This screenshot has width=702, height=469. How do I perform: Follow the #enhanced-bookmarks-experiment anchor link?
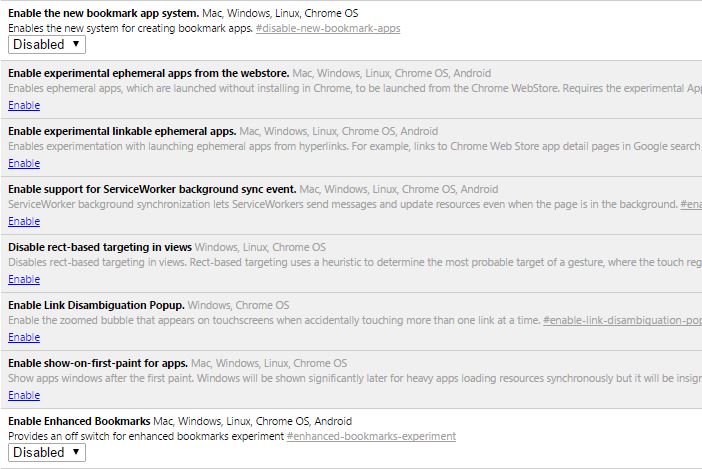coord(371,436)
